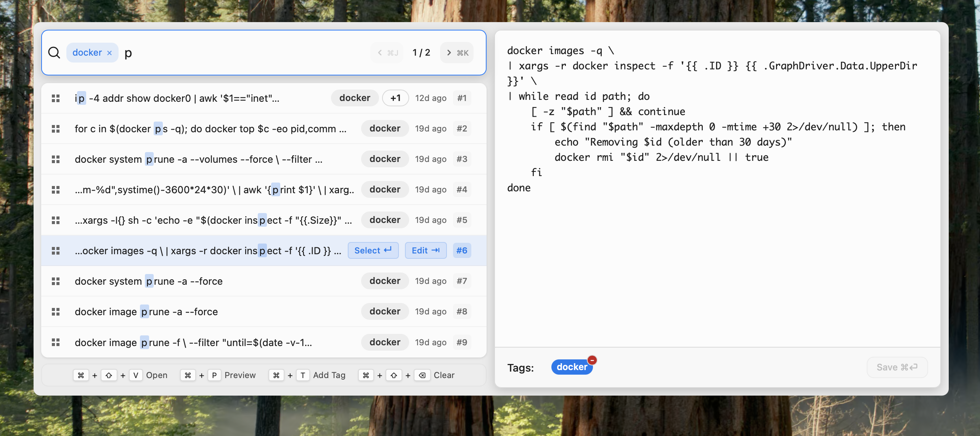The image size is (980, 436).
Task: Click the next result arrow (⌘K)
Action: point(456,53)
